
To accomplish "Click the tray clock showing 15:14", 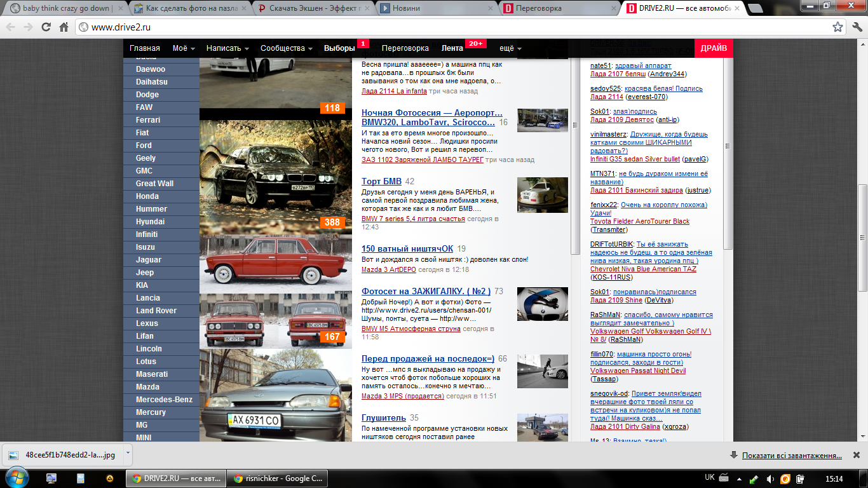I will point(834,478).
